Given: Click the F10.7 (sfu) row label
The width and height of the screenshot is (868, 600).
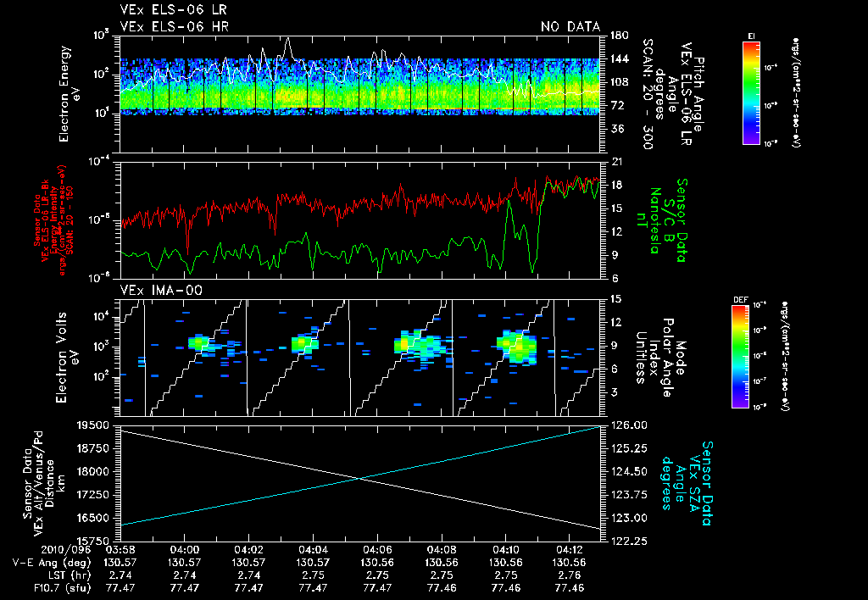Looking at the screenshot, I should pos(62,588).
